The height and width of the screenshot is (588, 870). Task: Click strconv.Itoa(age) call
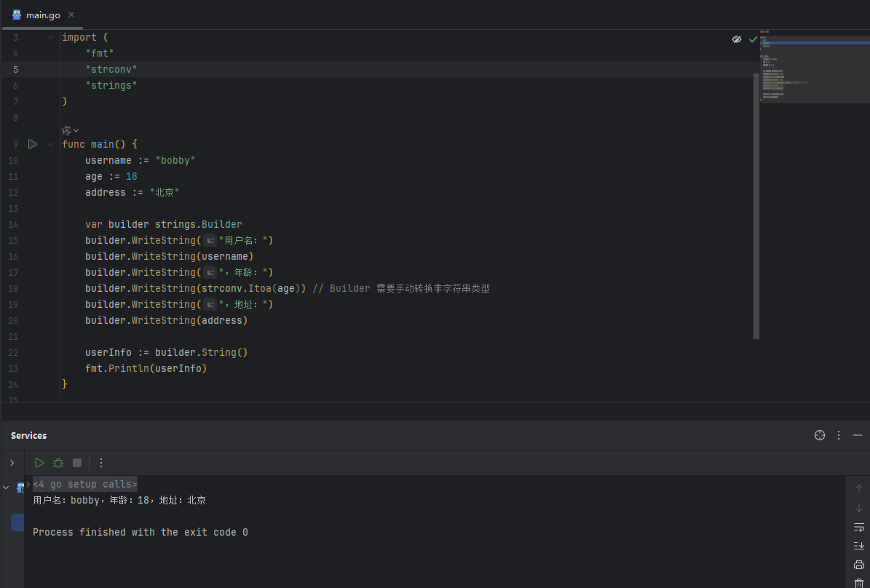[250, 288]
